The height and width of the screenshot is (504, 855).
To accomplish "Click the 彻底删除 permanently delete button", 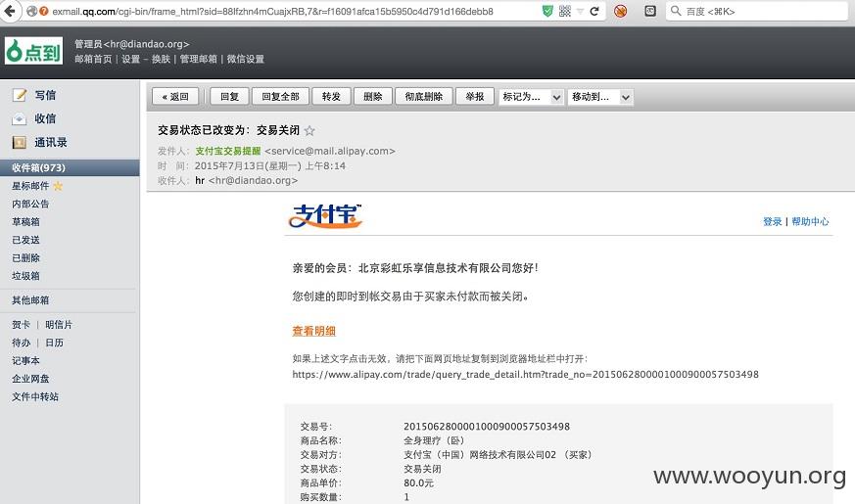I will tap(424, 97).
